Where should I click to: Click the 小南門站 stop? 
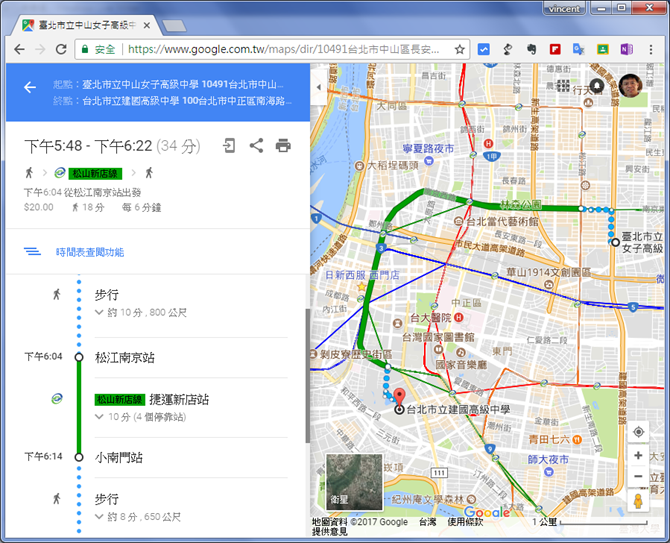pos(119,457)
